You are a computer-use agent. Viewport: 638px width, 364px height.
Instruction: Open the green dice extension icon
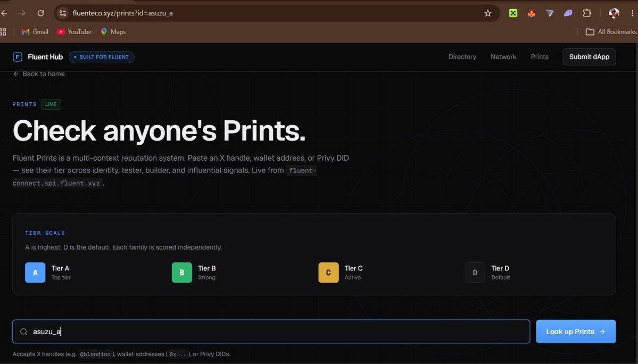coord(513,13)
